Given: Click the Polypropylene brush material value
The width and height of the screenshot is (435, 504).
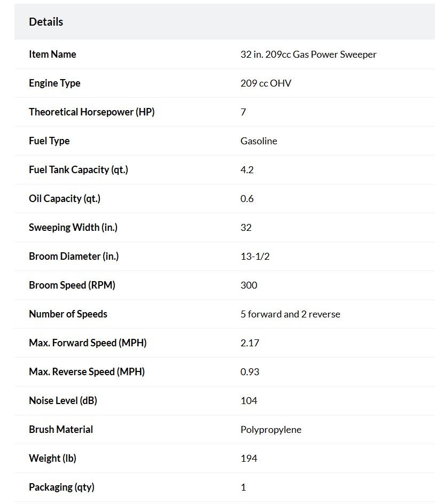Looking at the screenshot, I should [271, 430].
